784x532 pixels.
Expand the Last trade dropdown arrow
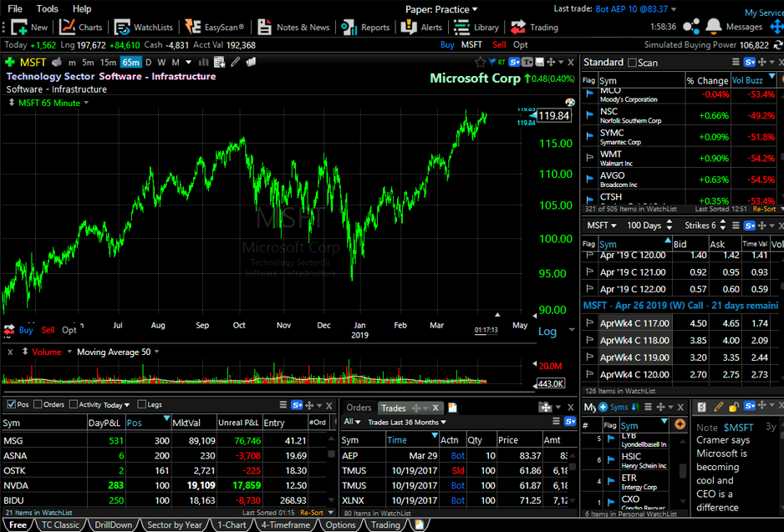pos(674,9)
